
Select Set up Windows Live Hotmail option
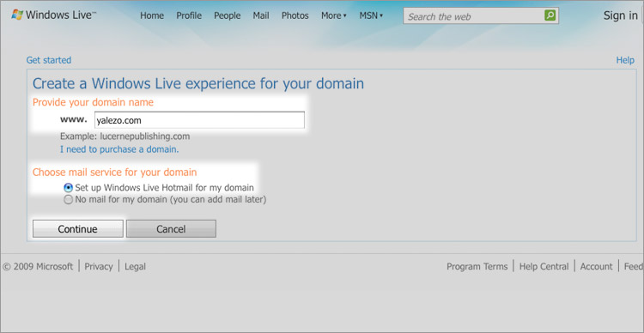click(159, 188)
